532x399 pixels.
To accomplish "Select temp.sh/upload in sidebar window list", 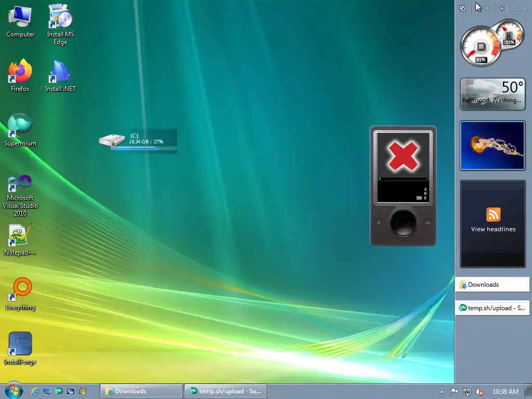I will click(x=492, y=308).
